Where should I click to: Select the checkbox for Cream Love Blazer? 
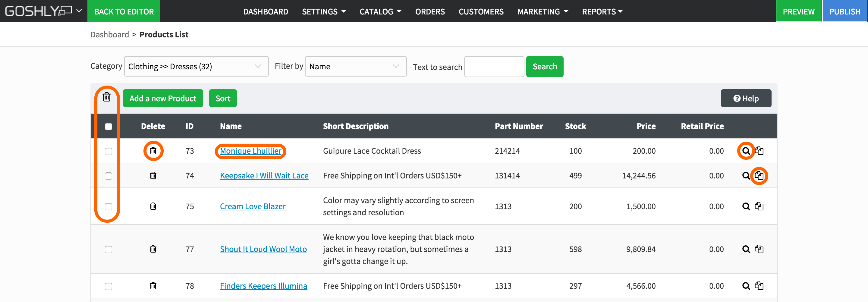[x=108, y=206]
